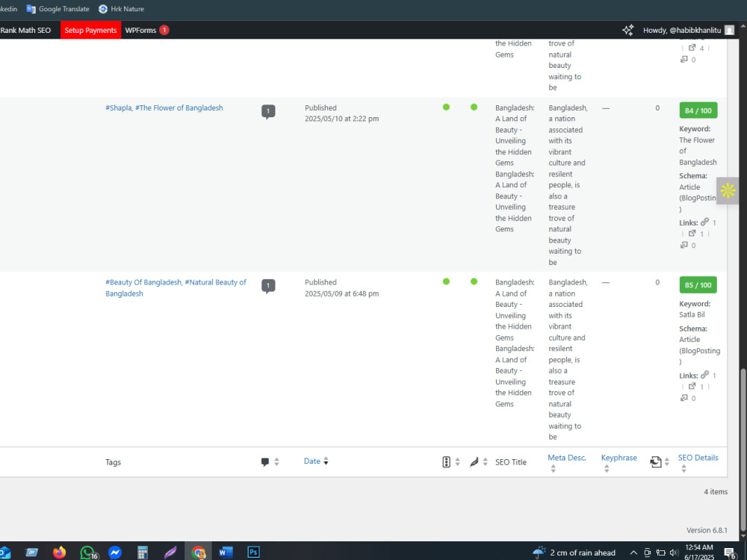
Task: Click the 85 / 100 SEO score badge
Action: pyautogui.click(x=698, y=284)
